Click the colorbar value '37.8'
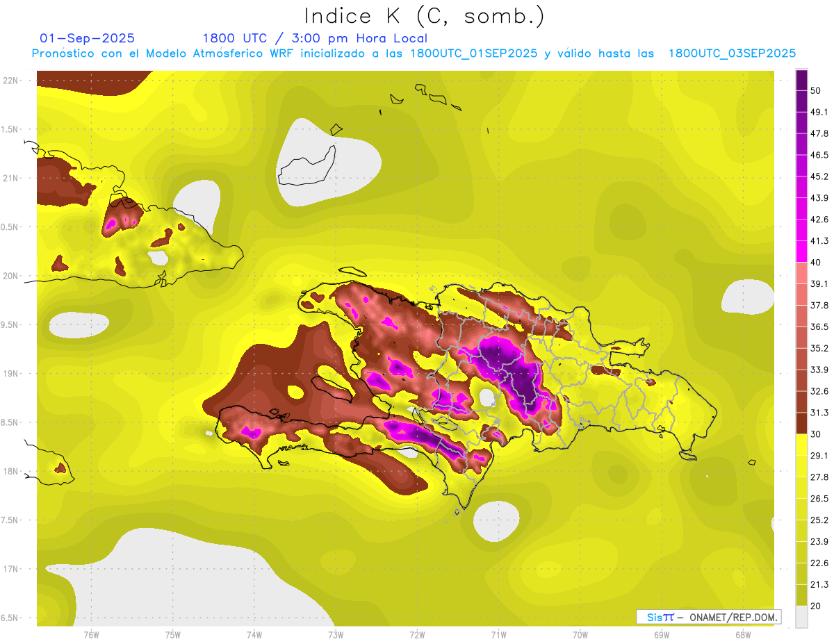The width and height of the screenshot is (834, 644). tap(819, 305)
